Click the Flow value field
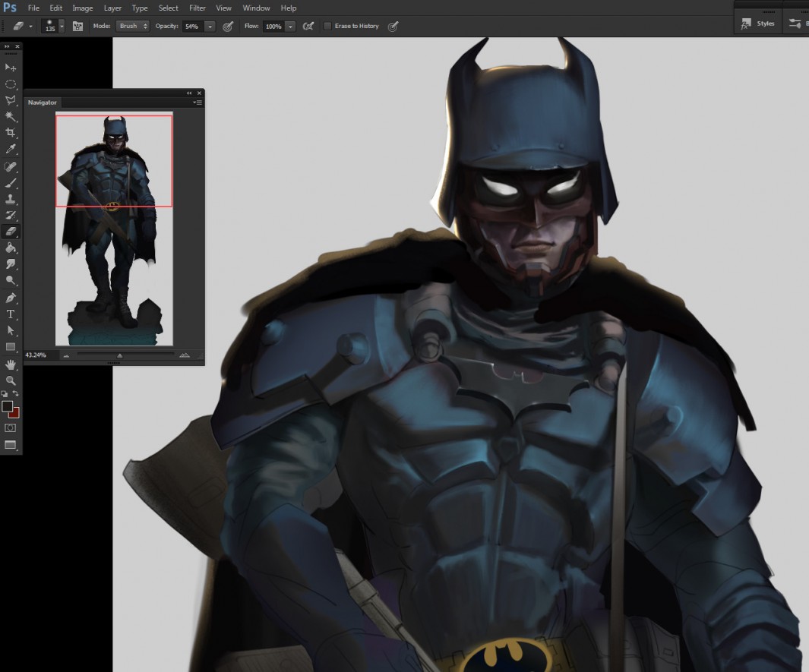The height and width of the screenshot is (672, 809). 274,27
